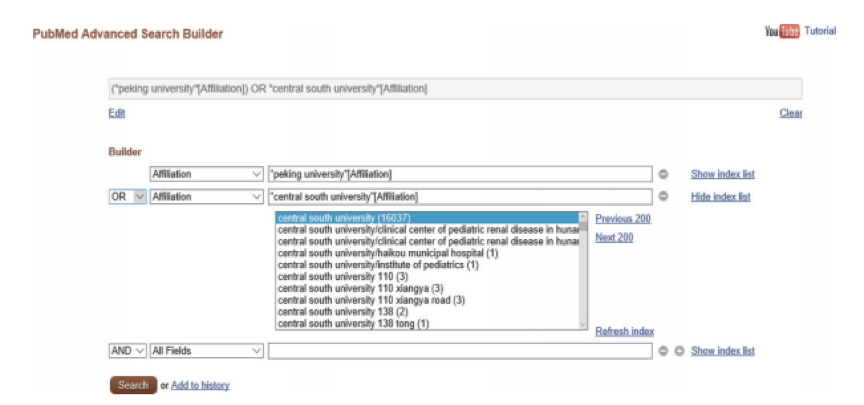Click the combined query text box
864x405 pixels.
[x=455, y=89]
